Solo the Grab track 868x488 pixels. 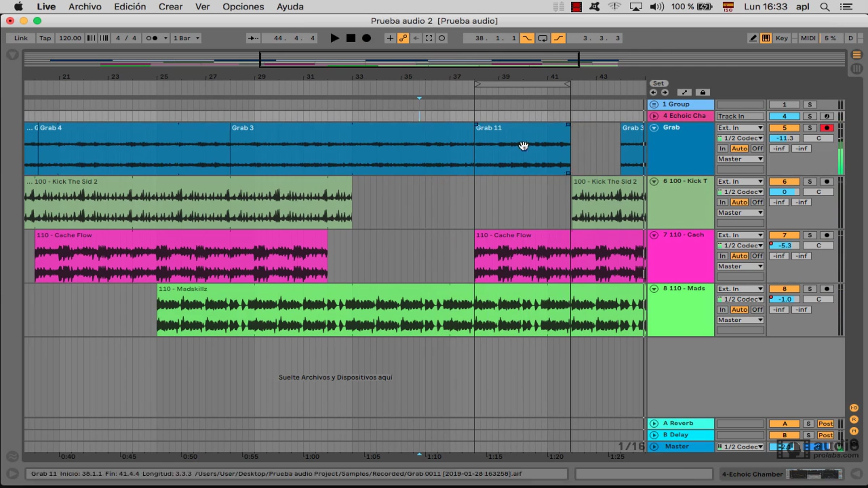[810, 128]
